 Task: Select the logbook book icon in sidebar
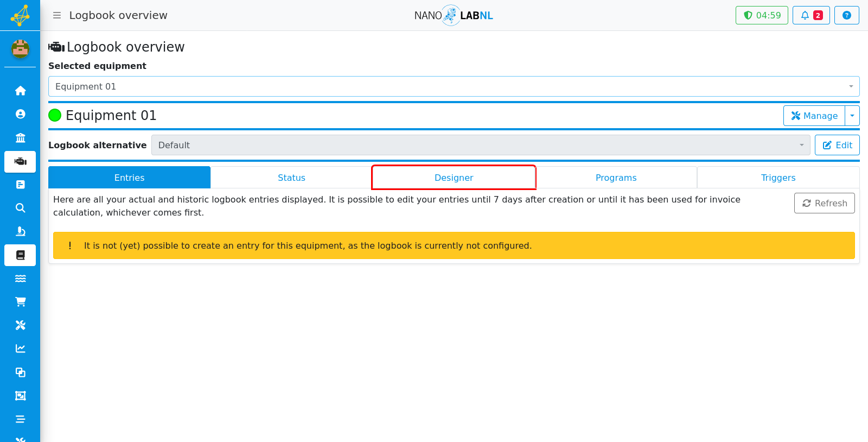pyautogui.click(x=20, y=255)
